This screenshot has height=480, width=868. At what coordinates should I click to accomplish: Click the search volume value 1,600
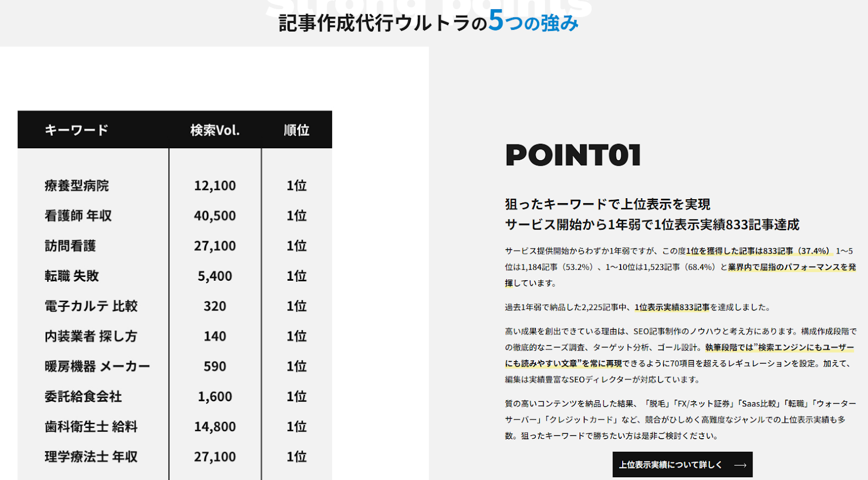click(x=215, y=396)
